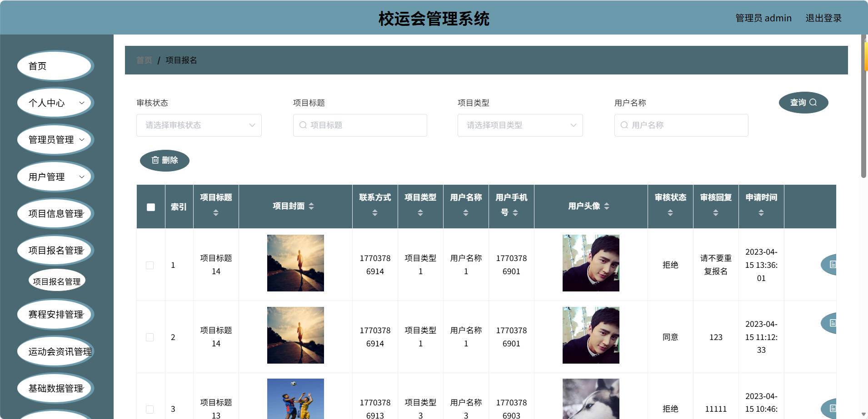
Task: Focus the 用户名称 search input
Action: (x=681, y=125)
